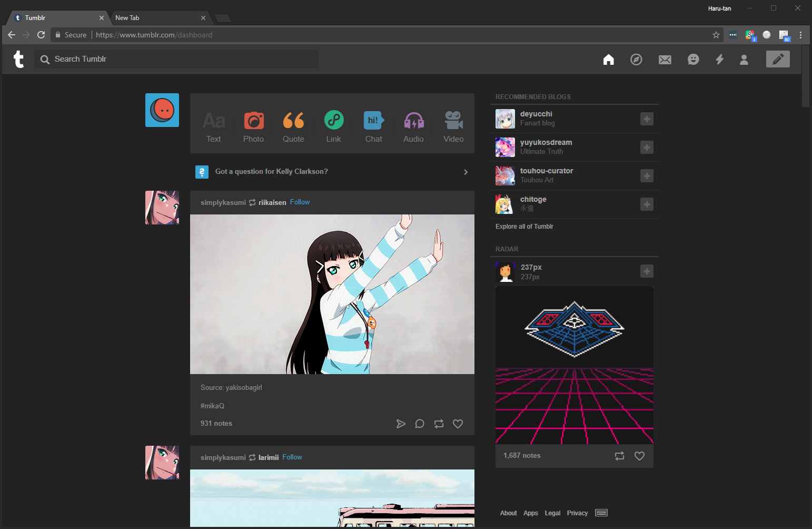View 1,687 notes on radar post
This screenshot has width=812, height=529.
[x=522, y=456]
